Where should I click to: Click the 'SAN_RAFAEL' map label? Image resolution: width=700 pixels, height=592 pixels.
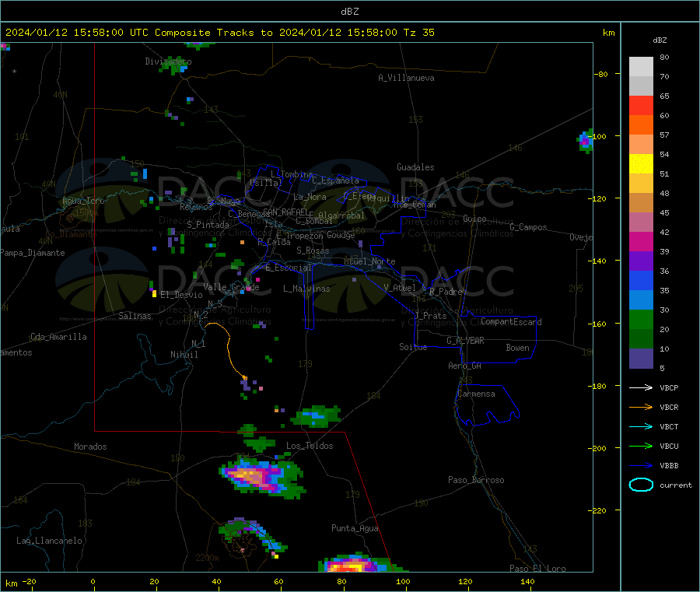pyautogui.click(x=286, y=212)
